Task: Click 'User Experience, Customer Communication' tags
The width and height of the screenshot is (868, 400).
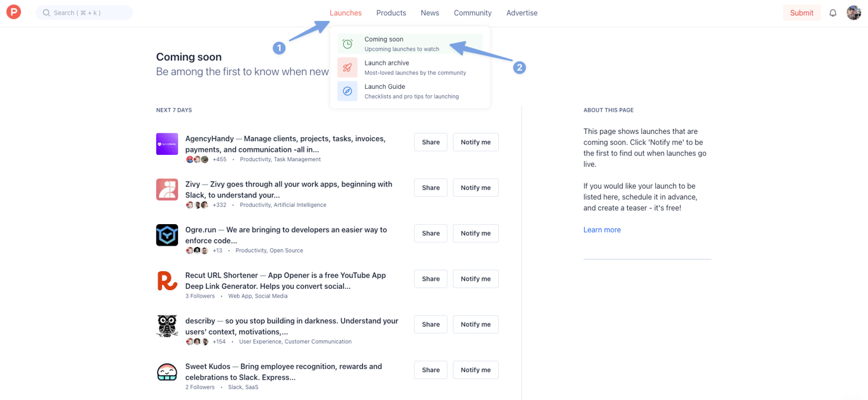Action: (295, 342)
